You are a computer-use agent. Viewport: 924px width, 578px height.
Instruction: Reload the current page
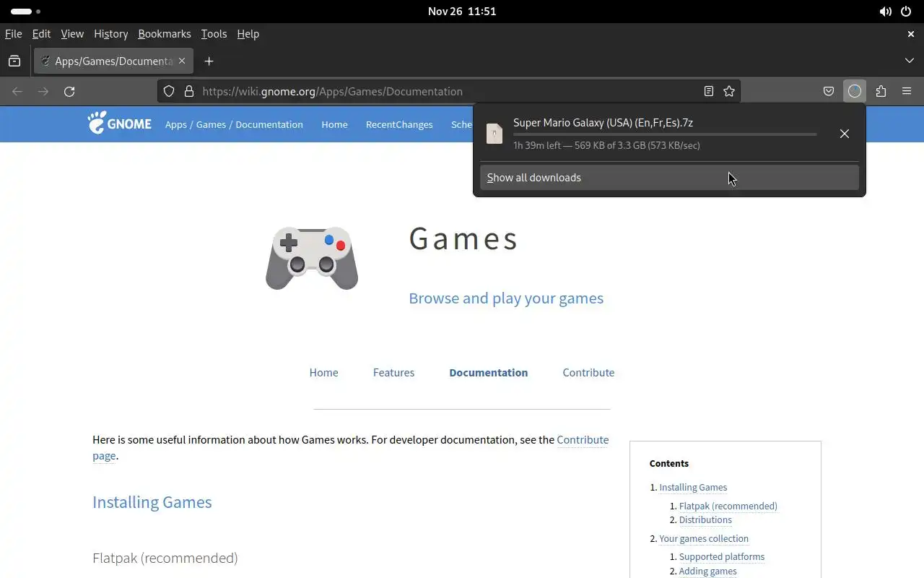(x=69, y=92)
